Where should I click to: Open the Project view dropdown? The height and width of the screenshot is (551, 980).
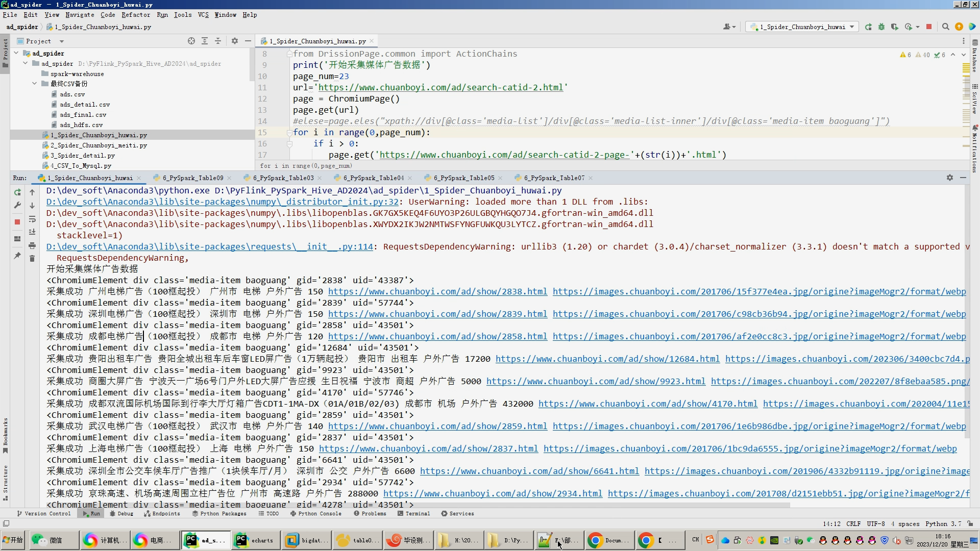click(61, 41)
